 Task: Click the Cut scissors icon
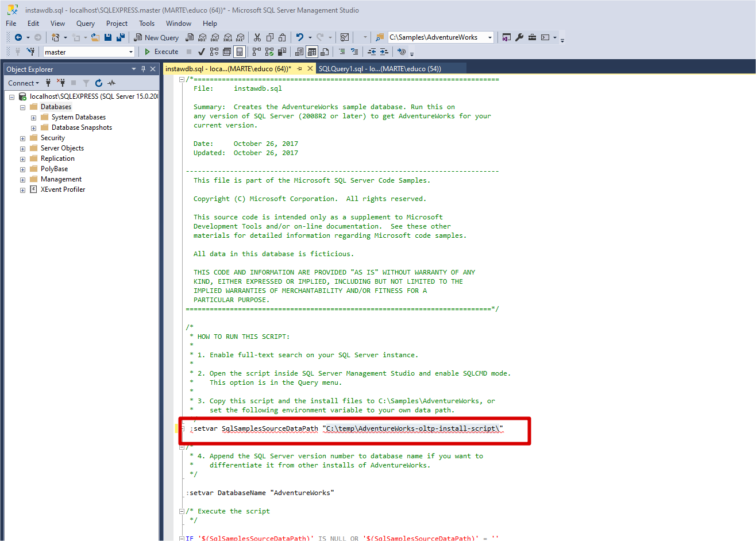tap(257, 37)
